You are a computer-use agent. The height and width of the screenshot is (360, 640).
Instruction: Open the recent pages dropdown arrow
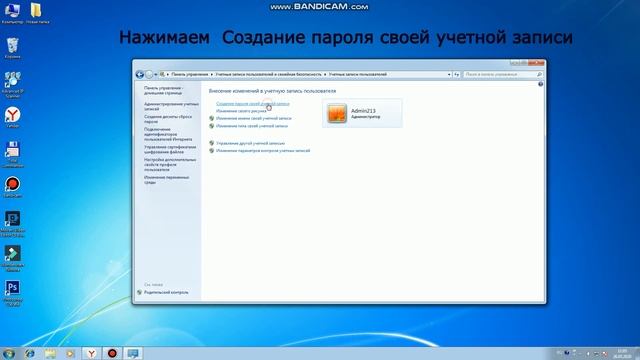156,75
